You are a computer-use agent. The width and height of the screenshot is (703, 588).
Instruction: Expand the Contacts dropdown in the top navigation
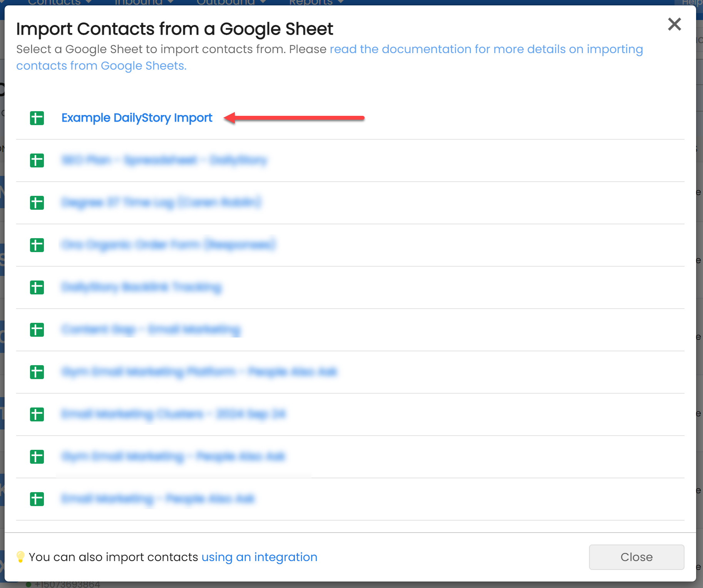(60, 2)
